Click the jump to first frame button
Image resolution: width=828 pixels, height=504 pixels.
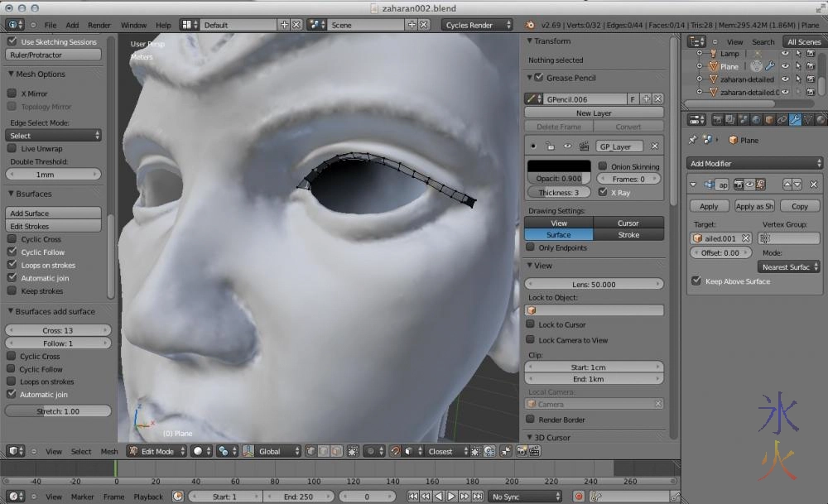pos(412,497)
